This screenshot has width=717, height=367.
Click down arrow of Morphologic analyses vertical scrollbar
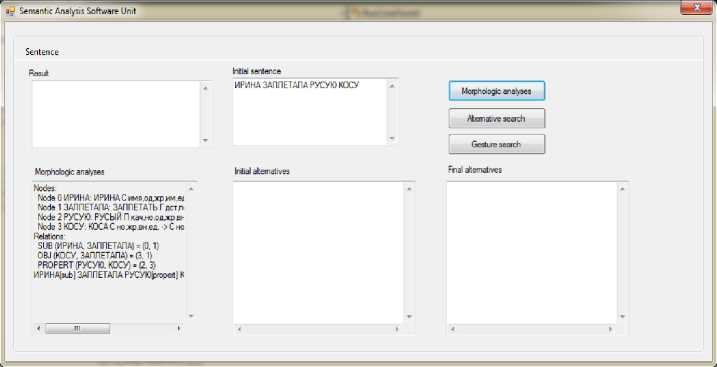191,316
